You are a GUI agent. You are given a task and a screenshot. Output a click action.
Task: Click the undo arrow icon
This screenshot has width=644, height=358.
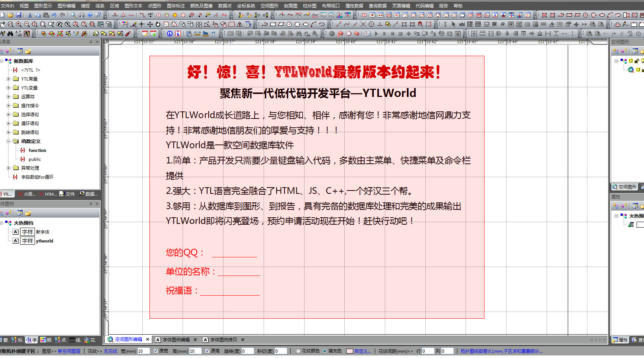(54, 15)
